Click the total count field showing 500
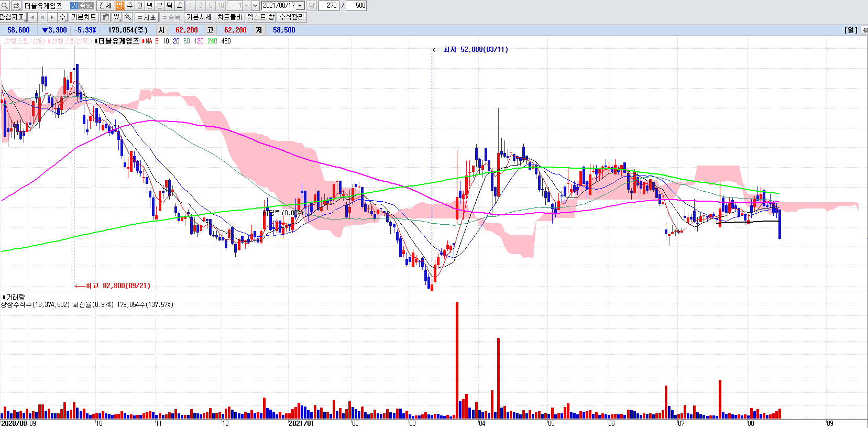 pos(356,6)
